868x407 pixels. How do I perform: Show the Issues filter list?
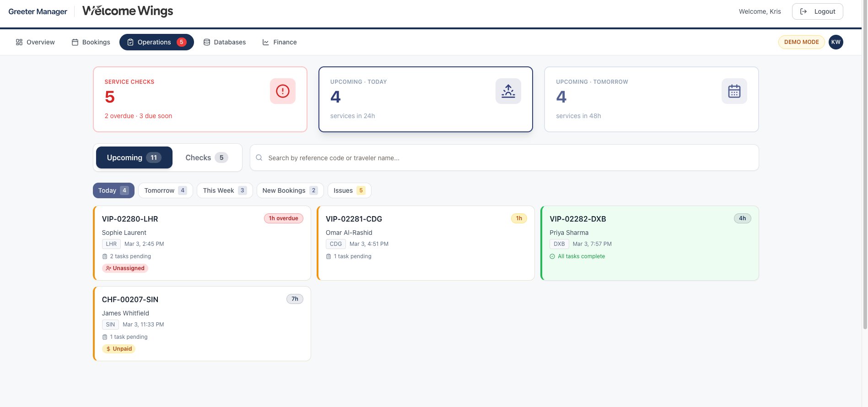point(349,190)
